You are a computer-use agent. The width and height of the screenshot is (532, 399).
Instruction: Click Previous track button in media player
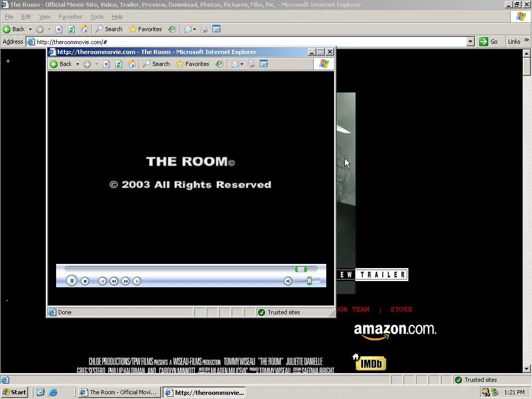pos(102,281)
